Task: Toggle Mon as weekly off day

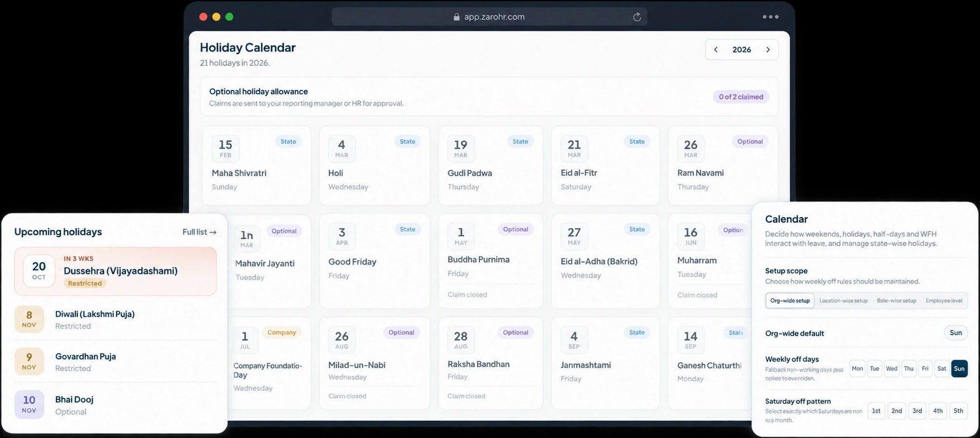Action: [x=857, y=369]
